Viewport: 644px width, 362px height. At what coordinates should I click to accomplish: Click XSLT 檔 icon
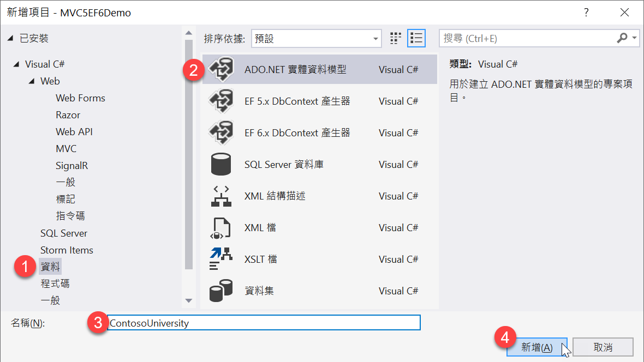click(220, 259)
